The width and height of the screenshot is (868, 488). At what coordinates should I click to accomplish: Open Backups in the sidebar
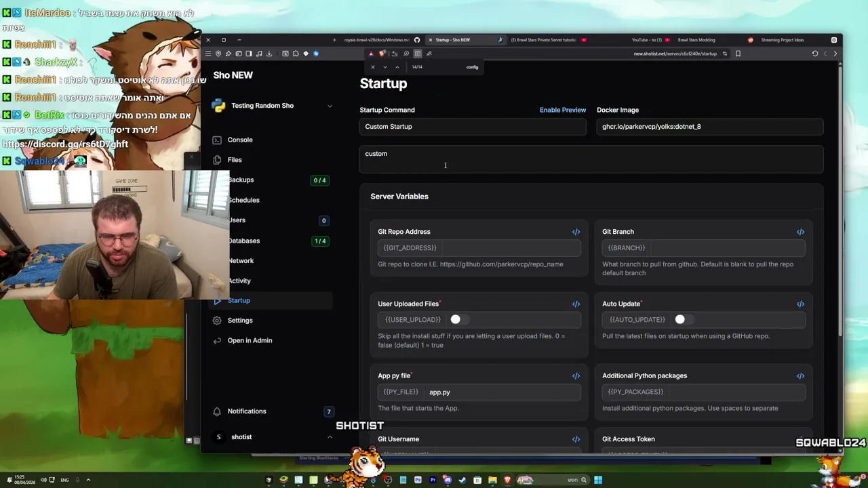241,180
